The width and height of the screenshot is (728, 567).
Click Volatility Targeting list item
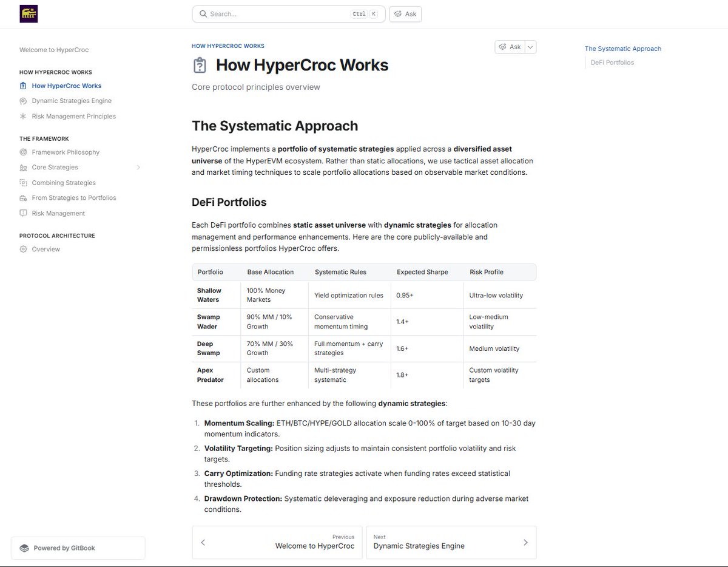(360, 453)
